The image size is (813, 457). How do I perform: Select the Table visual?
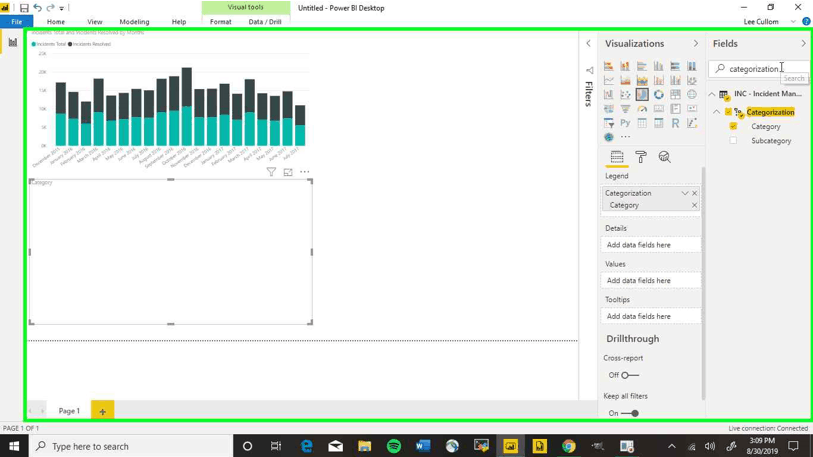(x=642, y=123)
